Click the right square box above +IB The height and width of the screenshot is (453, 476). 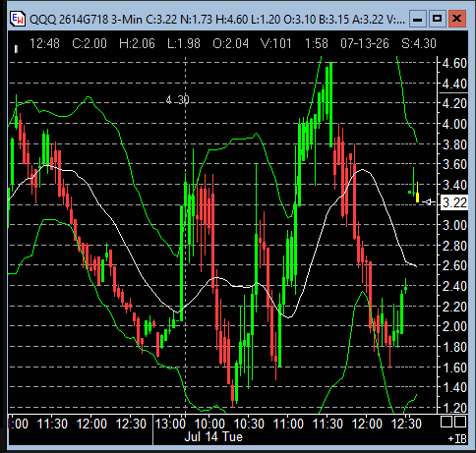click(460, 422)
